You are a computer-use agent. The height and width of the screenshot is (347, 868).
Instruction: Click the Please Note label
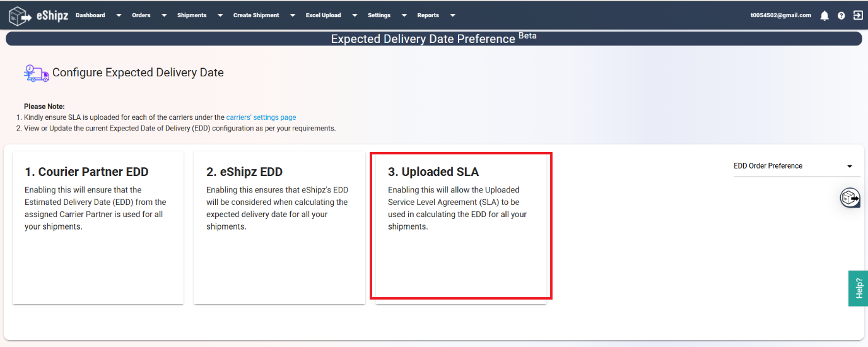44,107
